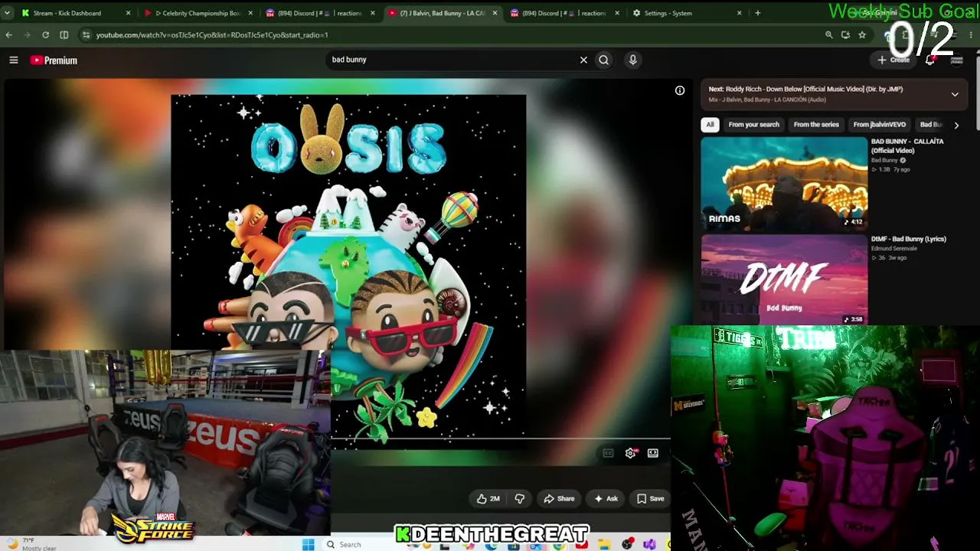The height and width of the screenshot is (551, 980).
Task: Select the 'From your search' chip
Action: coord(754,125)
